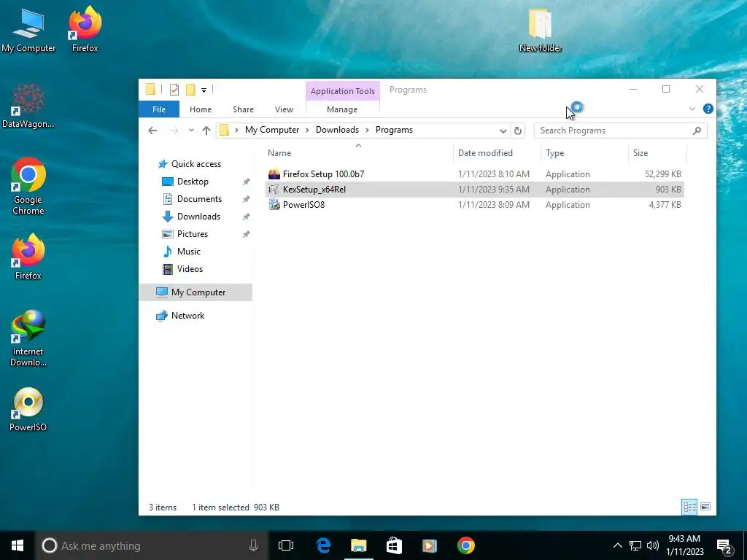Open the Store icon on the taskbar
747x560 pixels.
pos(394,545)
